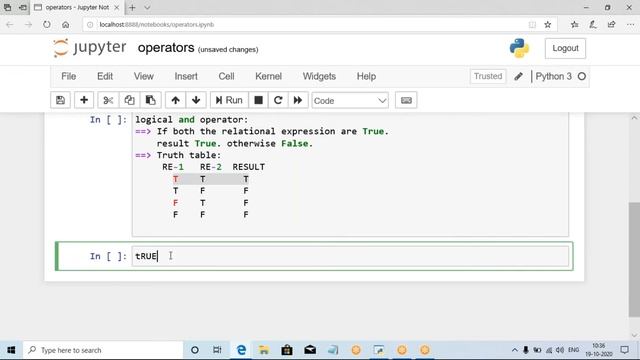Open reading view icon in address bar

click(532, 24)
